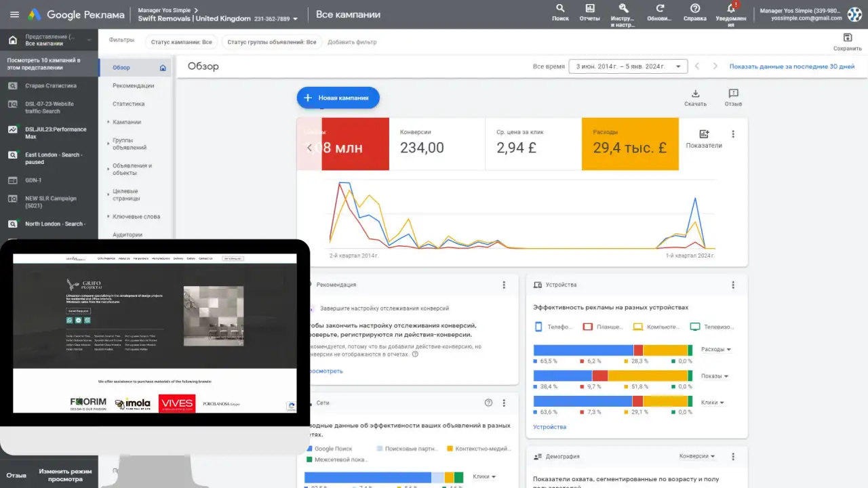The height and width of the screenshot is (488, 868).
Task: Select Рекомендации in the side menu
Action: tap(133, 86)
